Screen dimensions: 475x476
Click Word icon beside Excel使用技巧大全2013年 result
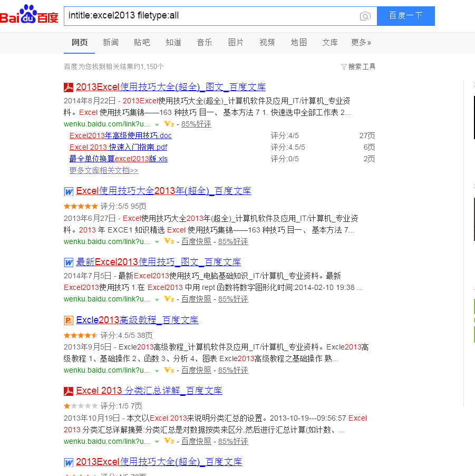[x=69, y=191]
